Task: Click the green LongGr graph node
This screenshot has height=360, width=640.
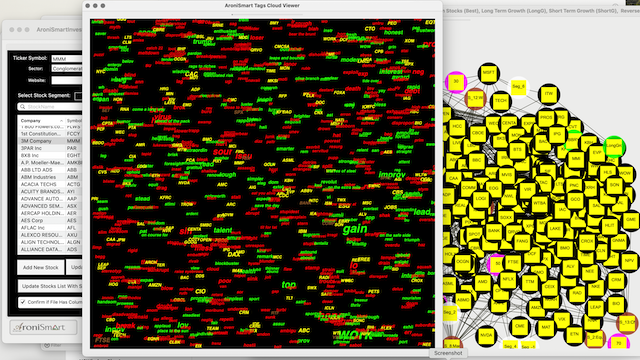Action: [614, 146]
